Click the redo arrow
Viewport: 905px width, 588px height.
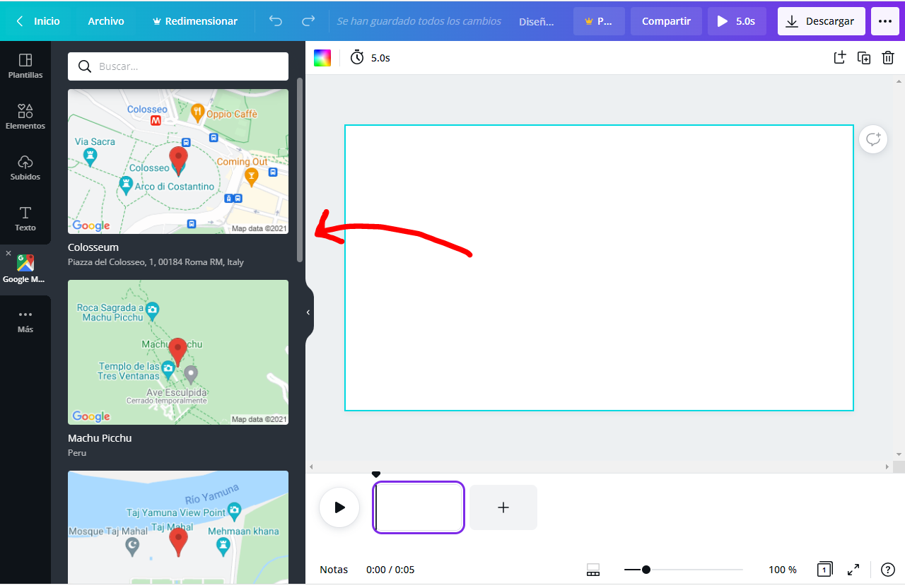pyautogui.click(x=308, y=21)
